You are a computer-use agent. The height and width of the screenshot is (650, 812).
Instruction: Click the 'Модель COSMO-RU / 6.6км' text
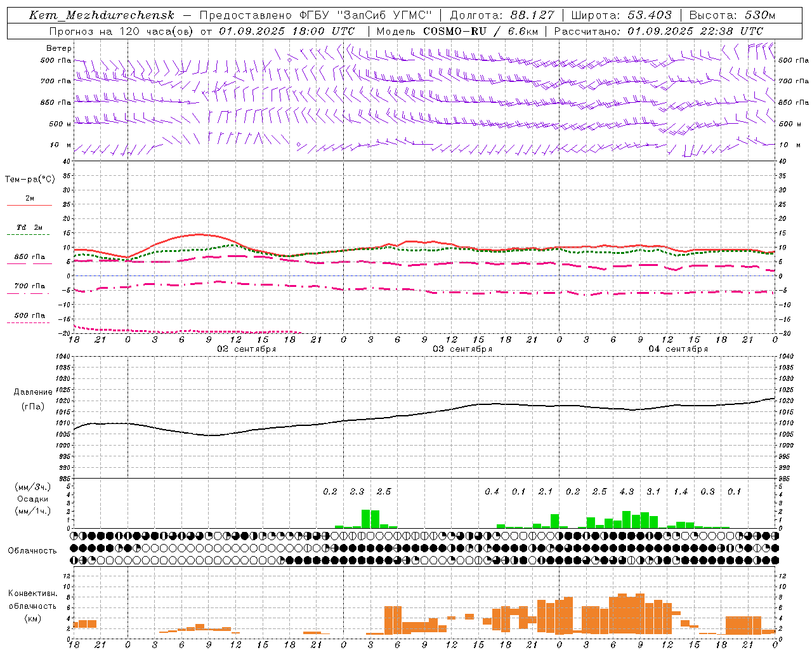click(457, 31)
